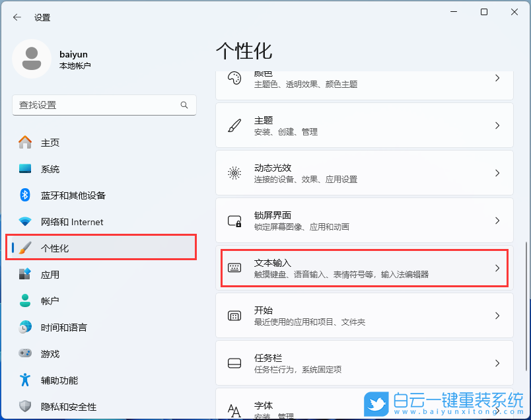531x420 pixels.
Task: Expand the 主题 settings row chevron
Action: (x=497, y=125)
